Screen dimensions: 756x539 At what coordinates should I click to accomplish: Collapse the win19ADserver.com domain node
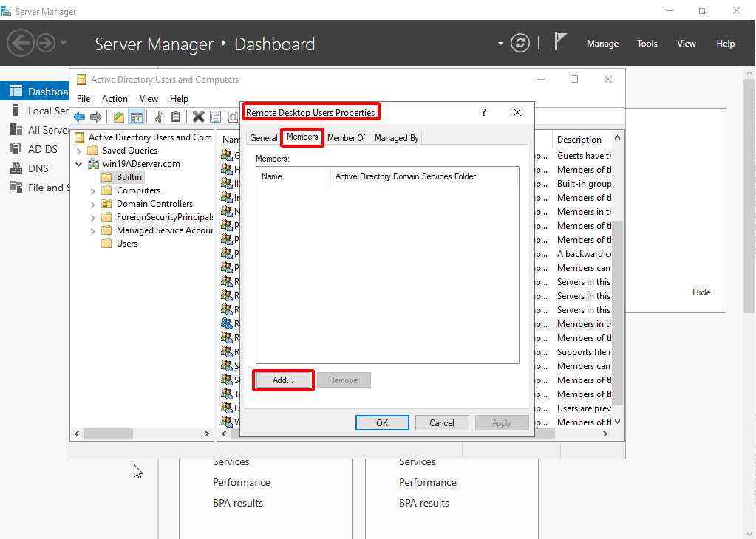(x=79, y=164)
